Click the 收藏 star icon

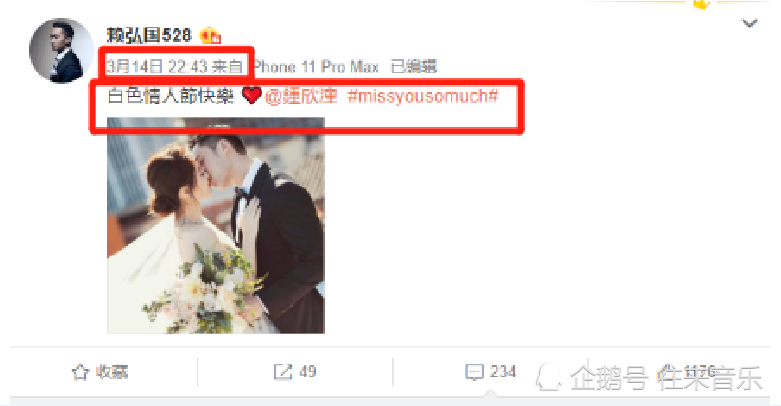(x=80, y=372)
